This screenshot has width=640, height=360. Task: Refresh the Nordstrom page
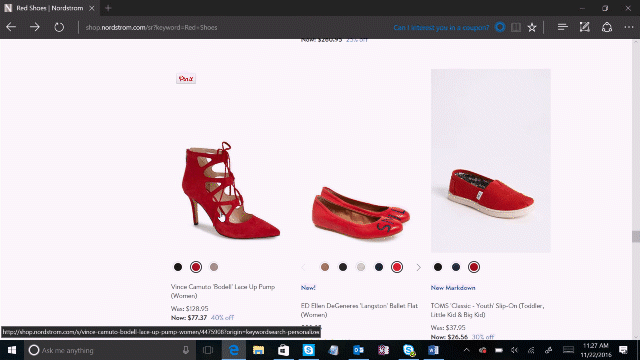59,27
